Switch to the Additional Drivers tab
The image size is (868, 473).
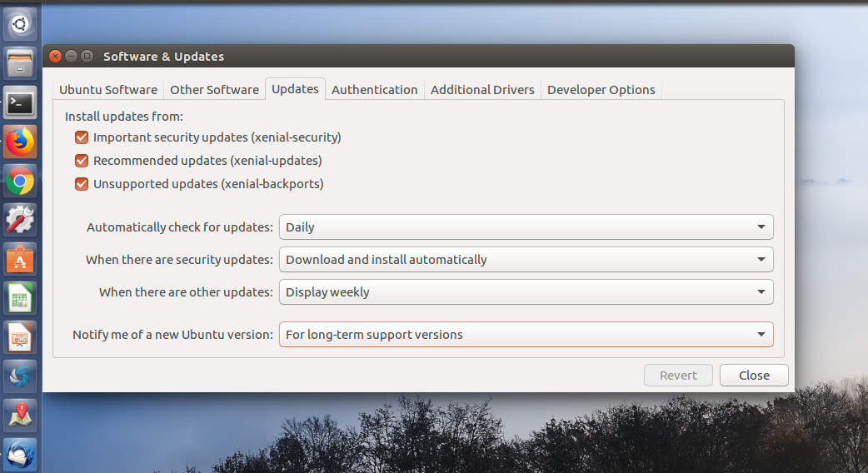click(482, 90)
